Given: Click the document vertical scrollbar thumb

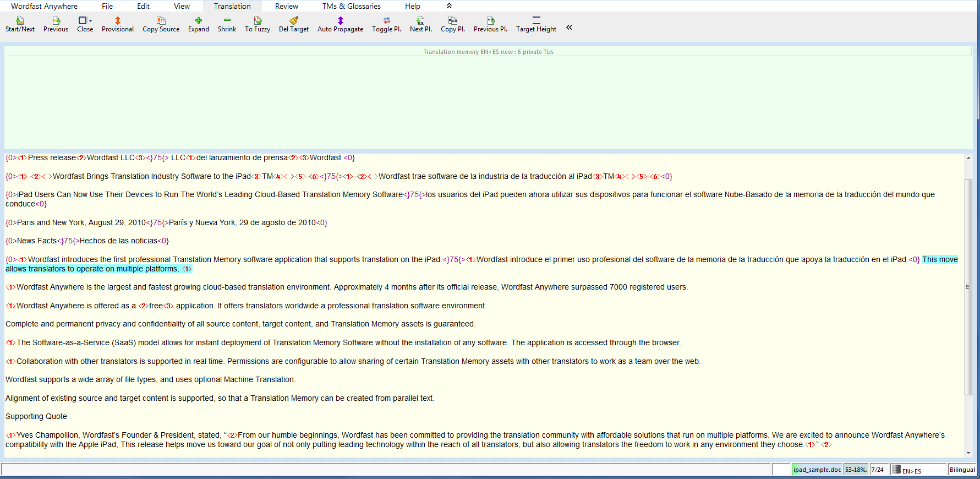Looking at the screenshot, I should click(968, 286).
